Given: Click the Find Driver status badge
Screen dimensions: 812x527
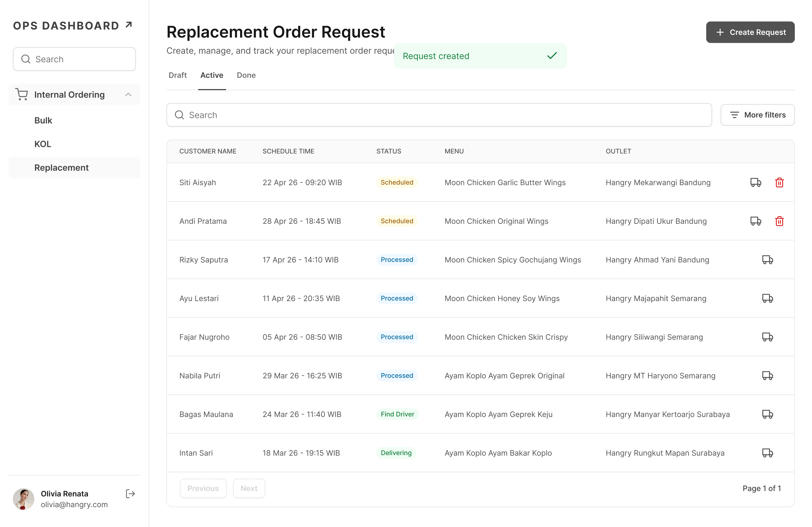Looking at the screenshot, I should (x=397, y=414).
